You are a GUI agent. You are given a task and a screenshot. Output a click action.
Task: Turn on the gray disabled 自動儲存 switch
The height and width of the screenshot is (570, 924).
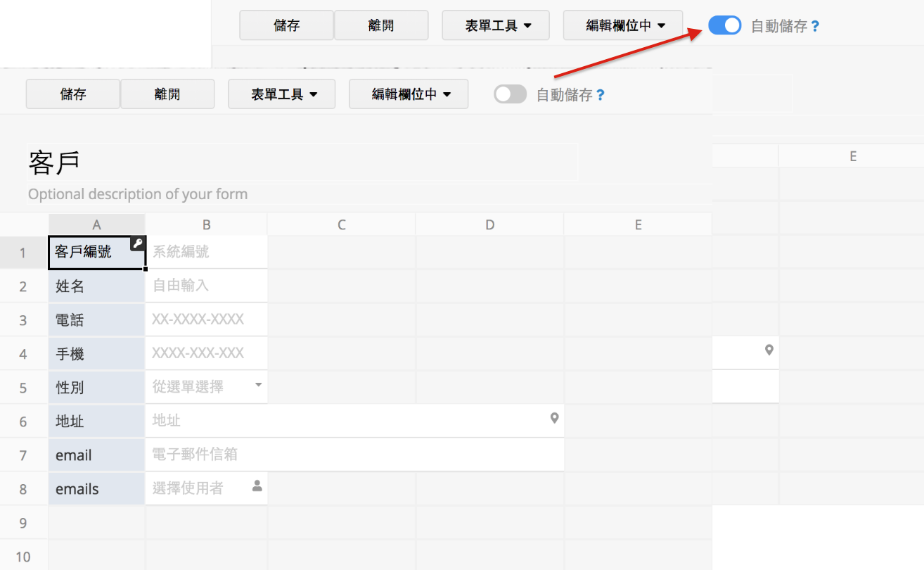point(510,94)
